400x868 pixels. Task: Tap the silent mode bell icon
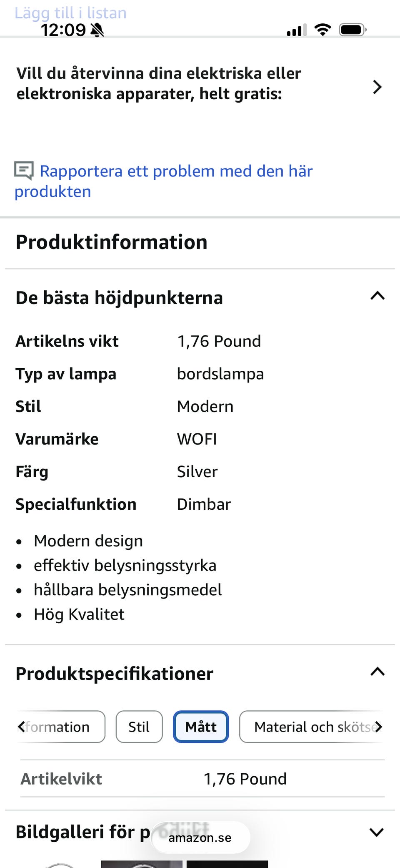[x=97, y=30]
